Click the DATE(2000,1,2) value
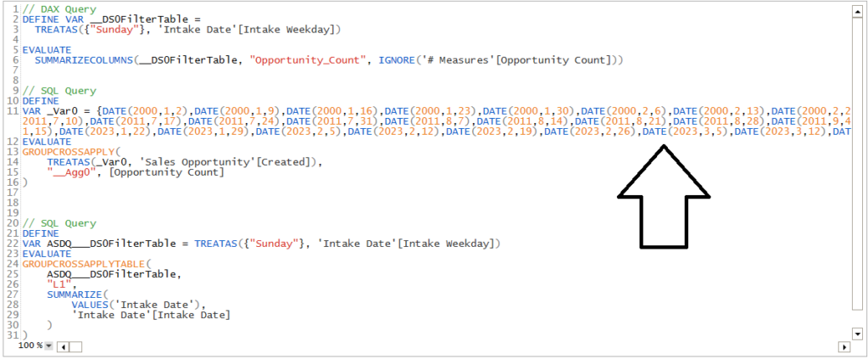The height and width of the screenshot is (359, 868). point(146,111)
